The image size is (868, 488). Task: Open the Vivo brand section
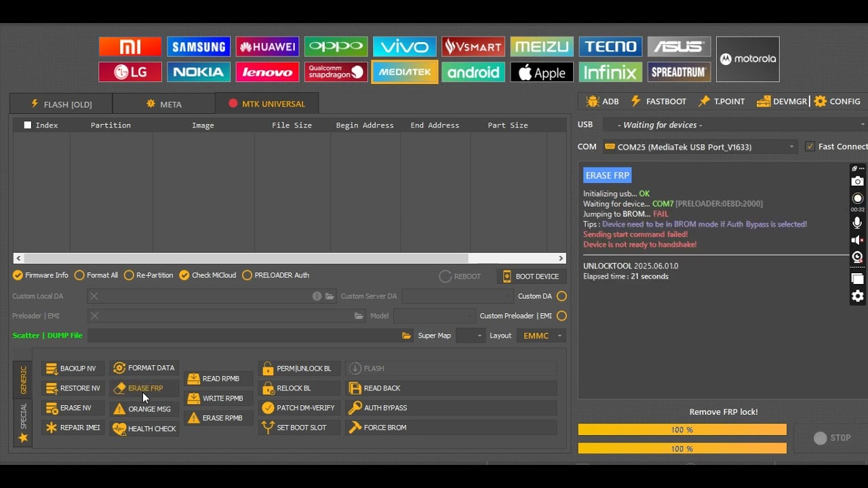(x=405, y=47)
